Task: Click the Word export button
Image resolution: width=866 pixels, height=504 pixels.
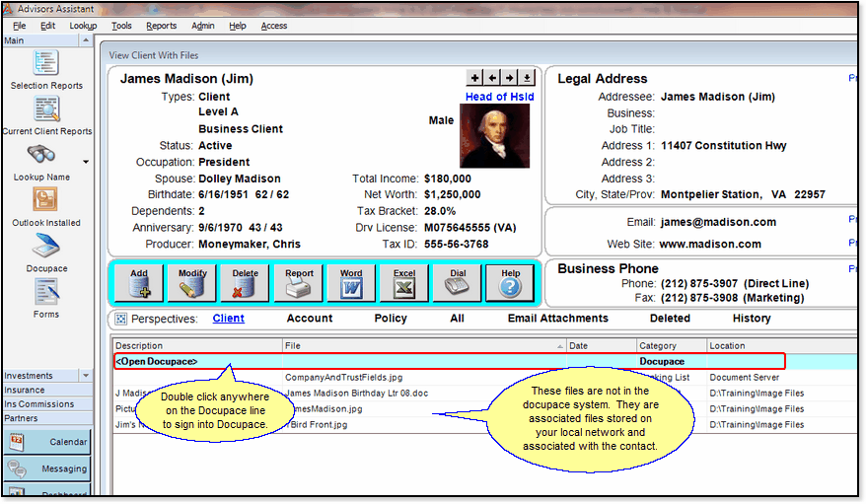Action: pos(351,283)
